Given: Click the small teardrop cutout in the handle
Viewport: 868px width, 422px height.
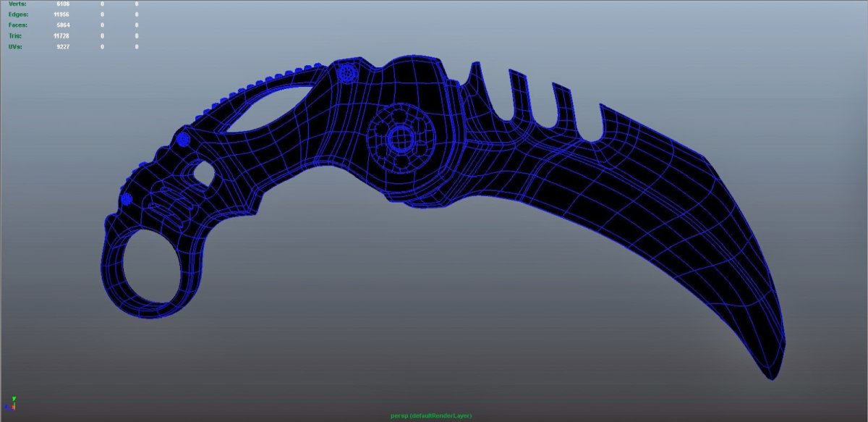Looking at the screenshot, I should [203, 173].
